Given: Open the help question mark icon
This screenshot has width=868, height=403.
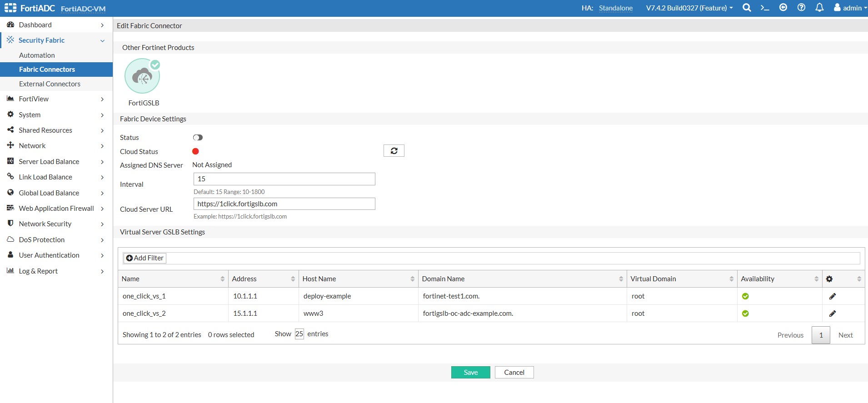Looking at the screenshot, I should tap(801, 8).
